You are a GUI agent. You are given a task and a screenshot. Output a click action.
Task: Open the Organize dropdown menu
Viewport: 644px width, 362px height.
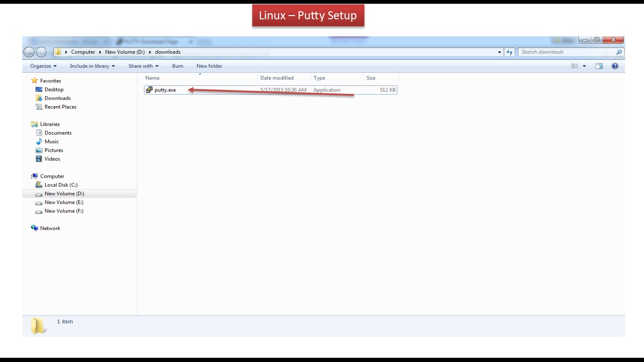(x=43, y=66)
